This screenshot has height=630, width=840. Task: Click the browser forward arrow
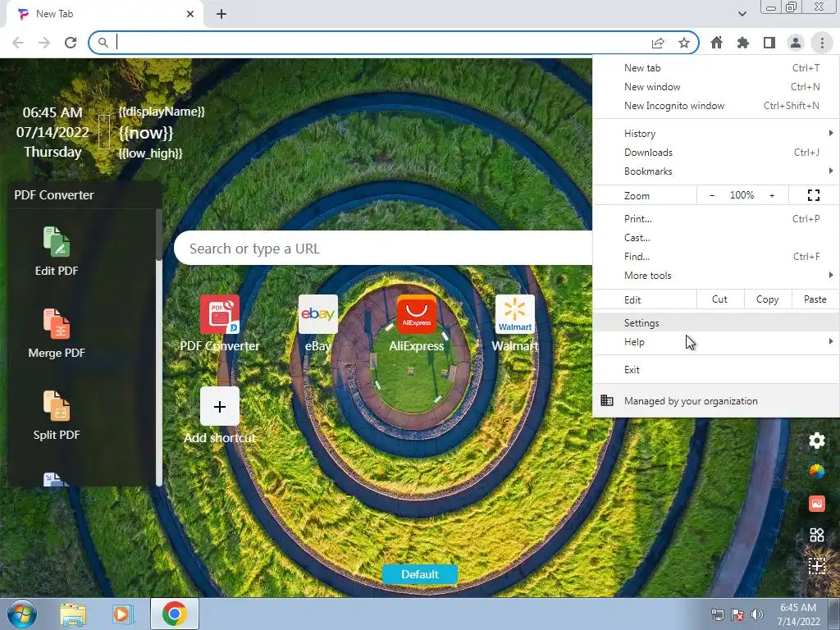(x=44, y=43)
